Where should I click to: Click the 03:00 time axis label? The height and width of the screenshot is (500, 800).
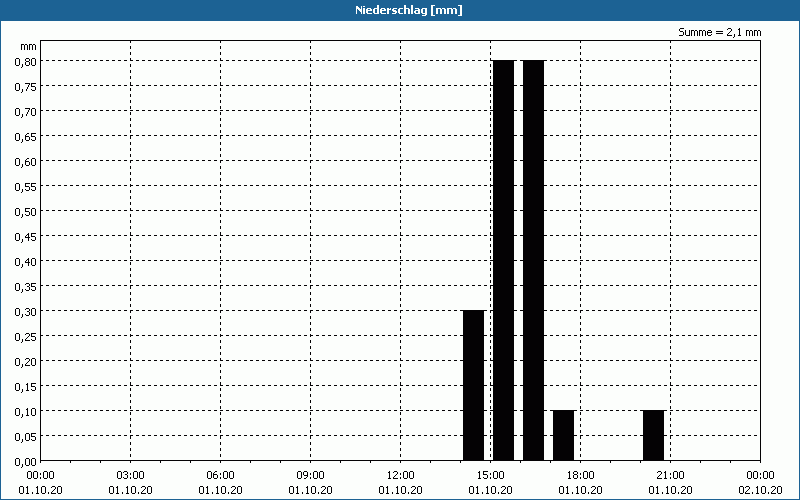pos(131,476)
